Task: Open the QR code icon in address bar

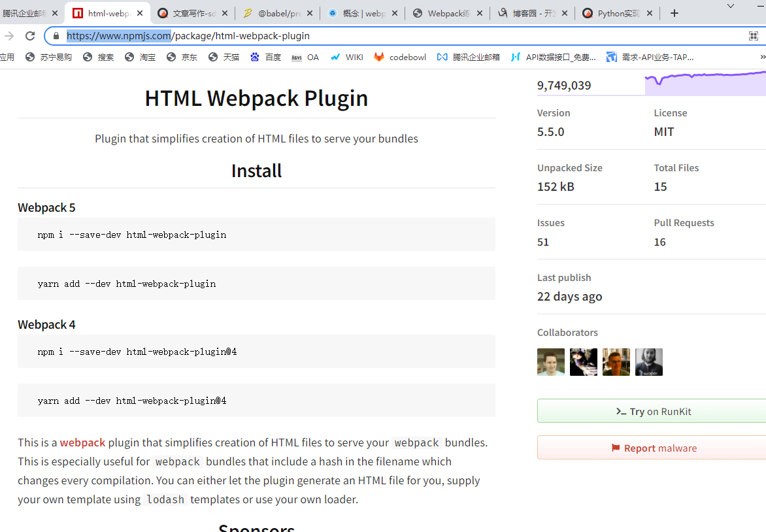Action: click(754, 36)
